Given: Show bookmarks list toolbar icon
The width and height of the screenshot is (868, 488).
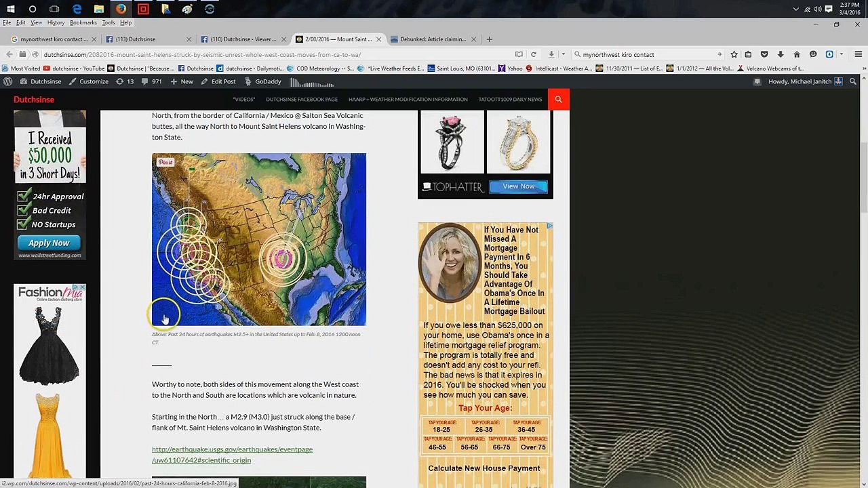Looking at the screenshot, I should pyautogui.click(x=748, y=54).
